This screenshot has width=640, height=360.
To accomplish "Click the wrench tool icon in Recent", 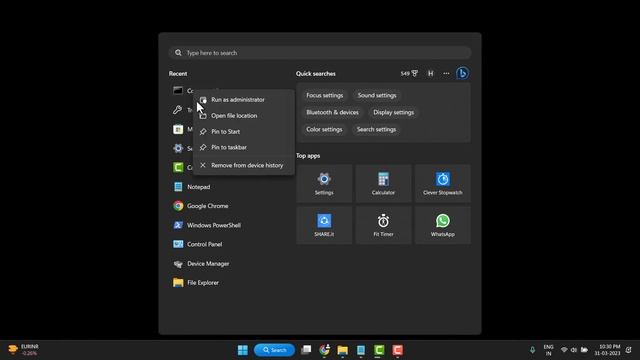I will tap(178, 109).
